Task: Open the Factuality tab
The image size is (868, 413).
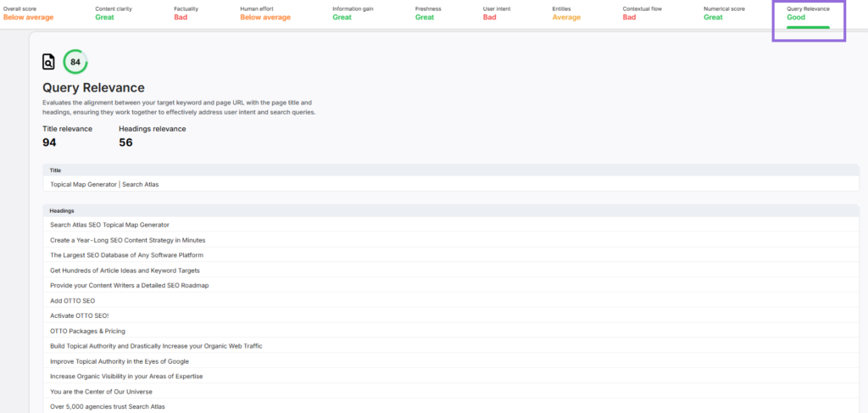Action: [186, 14]
